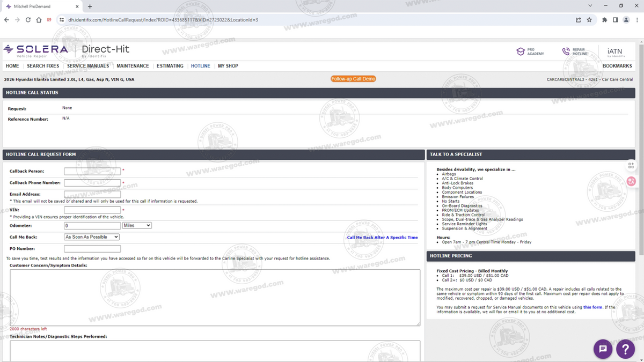Click the CARCARECENTRAL3 shop account text
This screenshot has width=644, height=362.
590,79
